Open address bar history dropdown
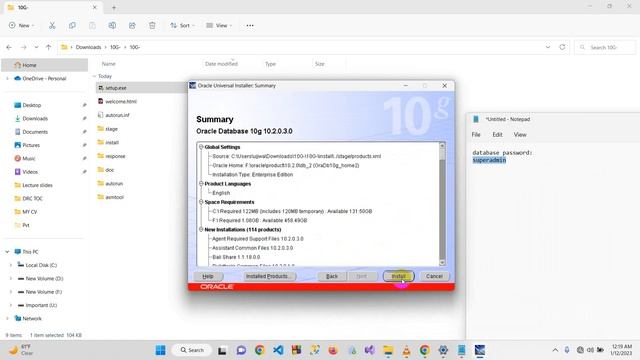This screenshot has width=640, height=360. tap(548, 47)
